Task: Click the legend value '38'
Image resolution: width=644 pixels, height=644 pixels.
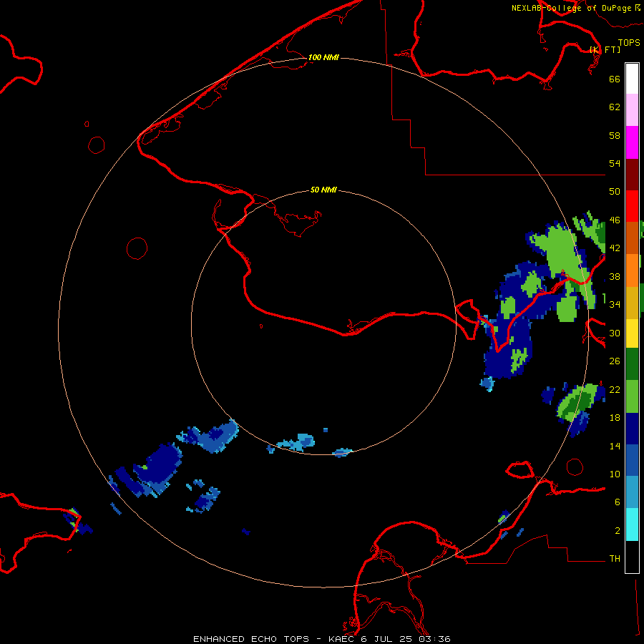Action: [x=615, y=277]
